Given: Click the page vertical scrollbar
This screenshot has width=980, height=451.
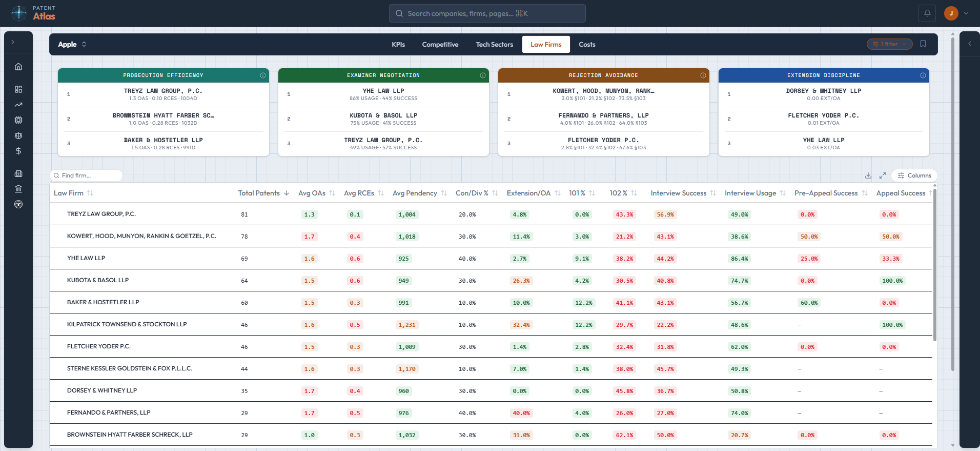Looking at the screenshot, I should tap(952, 205).
